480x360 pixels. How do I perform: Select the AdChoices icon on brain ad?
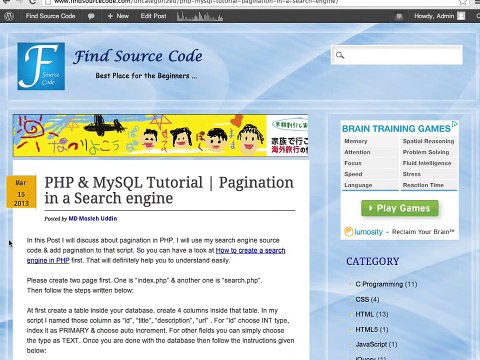(454, 124)
